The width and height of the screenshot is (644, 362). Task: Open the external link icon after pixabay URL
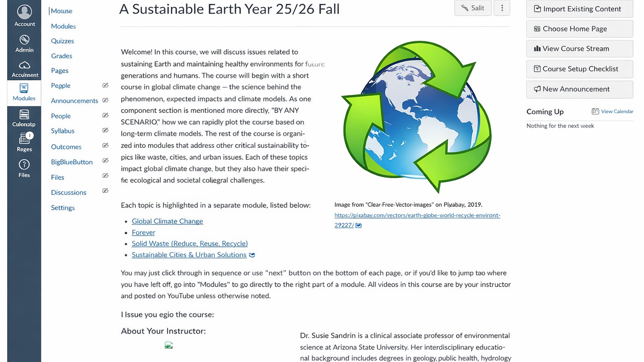click(x=359, y=225)
